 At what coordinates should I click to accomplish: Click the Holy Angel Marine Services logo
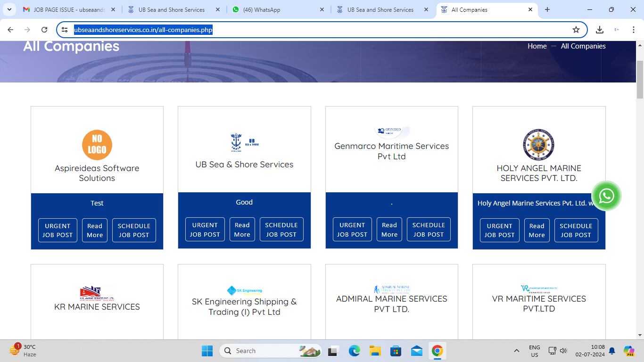[x=538, y=145]
